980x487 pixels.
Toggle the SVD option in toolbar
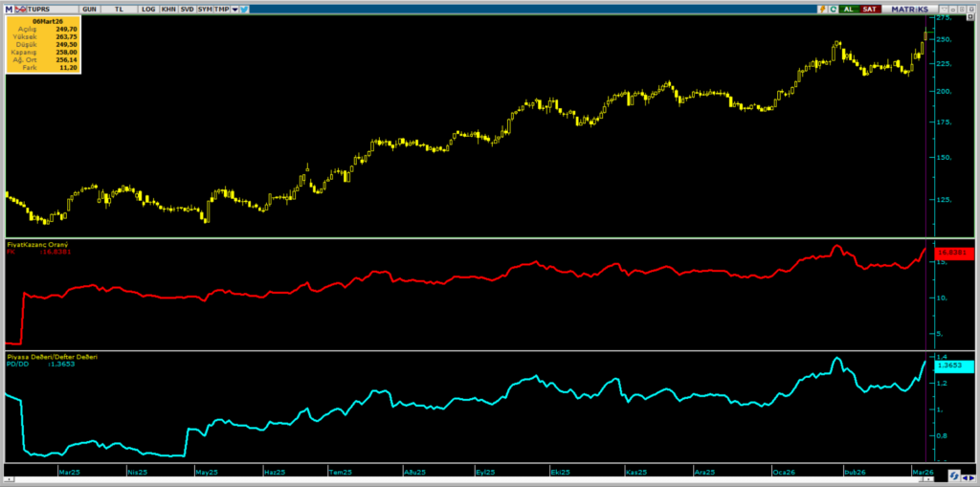click(x=187, y=8)
